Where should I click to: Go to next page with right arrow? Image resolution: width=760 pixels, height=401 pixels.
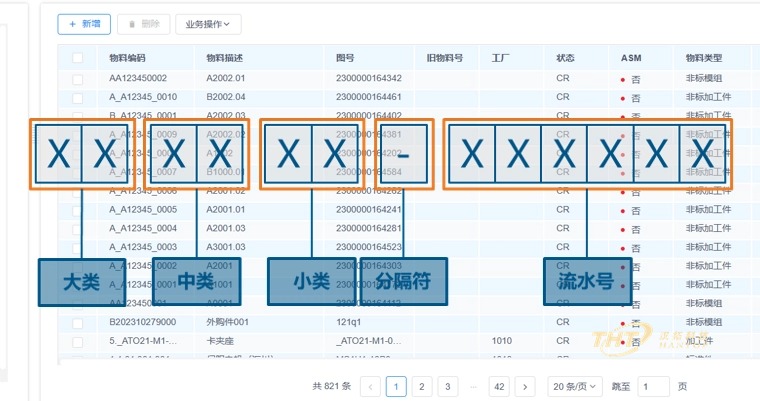click(525, 386)
